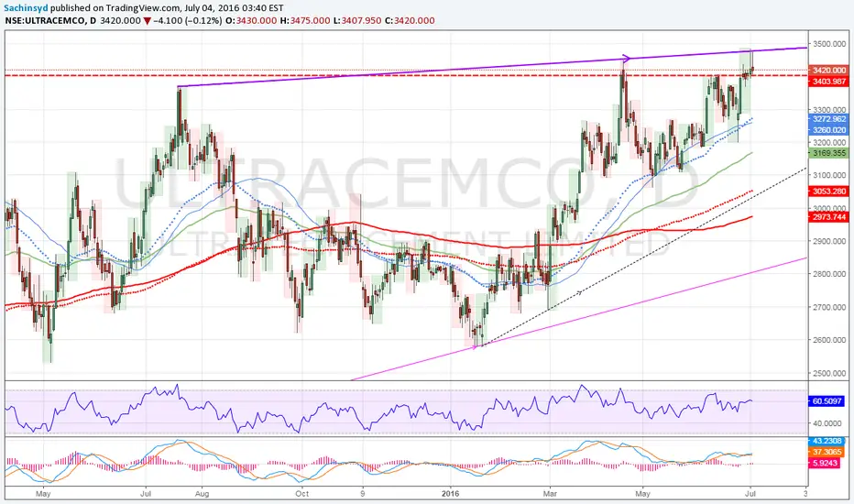Click the 2500.000 price axis label

(x=830, y=373)
